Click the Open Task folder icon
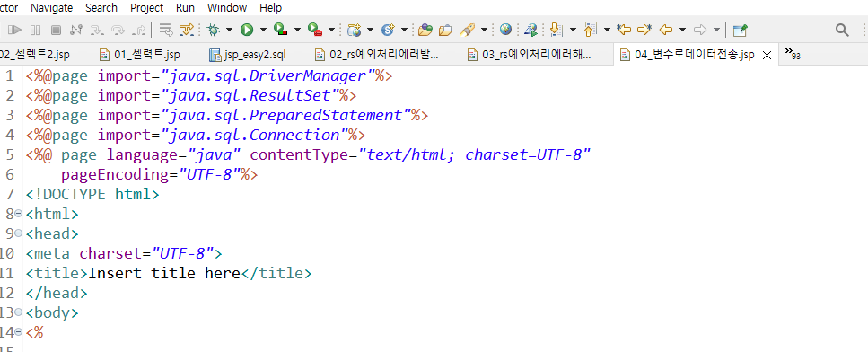The image size is (868, 352). 445,30
